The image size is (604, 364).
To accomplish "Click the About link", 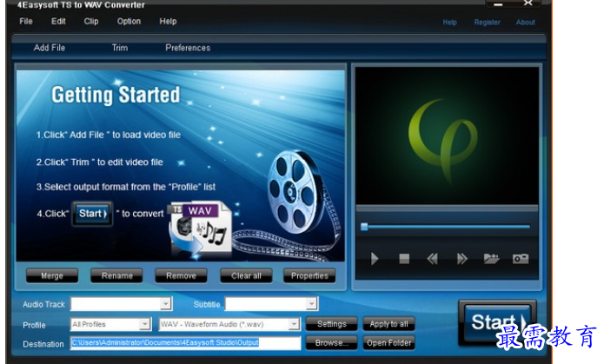I will [526, 23].
